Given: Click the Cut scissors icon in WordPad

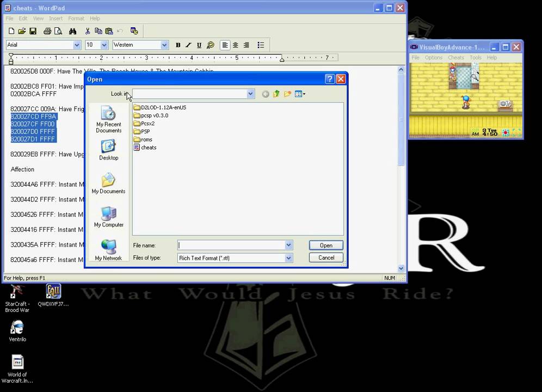Looking at the screenshot, I should [88, 31].
